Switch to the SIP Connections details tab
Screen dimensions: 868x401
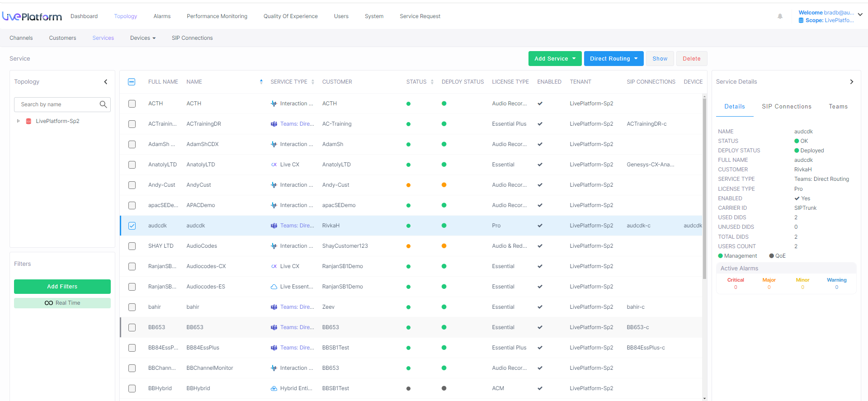(786, 107)
